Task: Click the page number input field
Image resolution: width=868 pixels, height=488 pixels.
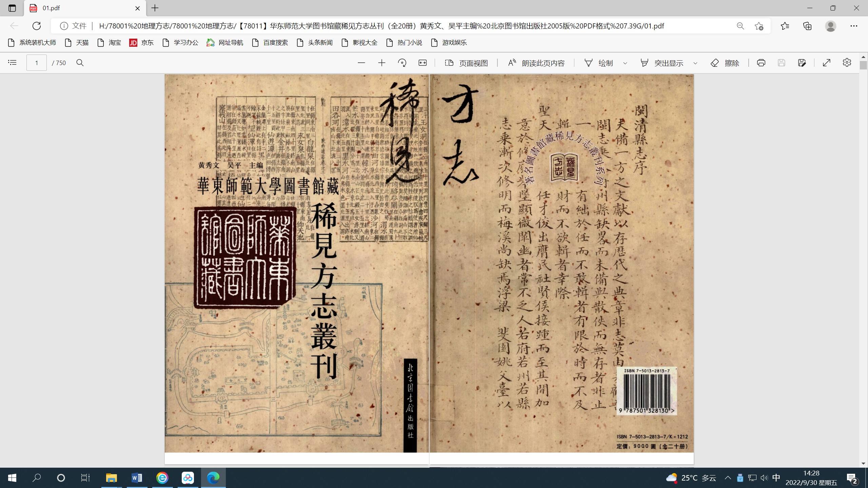Action: (x=37, y=63)
